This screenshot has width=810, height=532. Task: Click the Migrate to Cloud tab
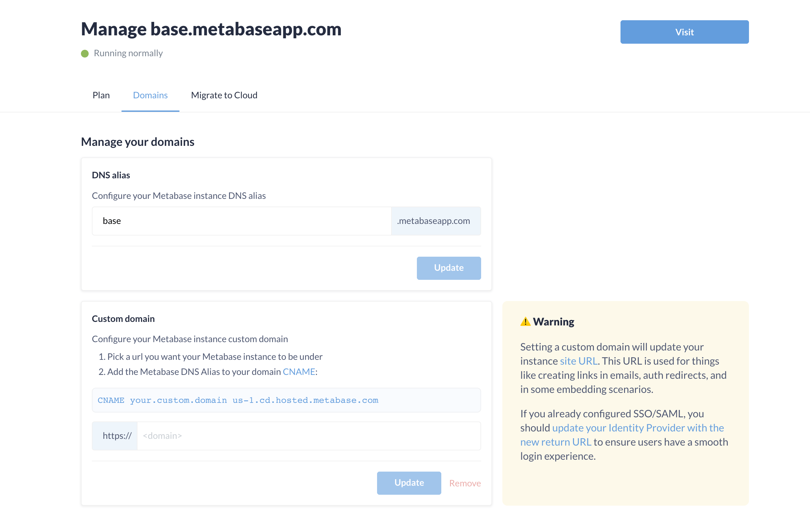coord(224,94)
